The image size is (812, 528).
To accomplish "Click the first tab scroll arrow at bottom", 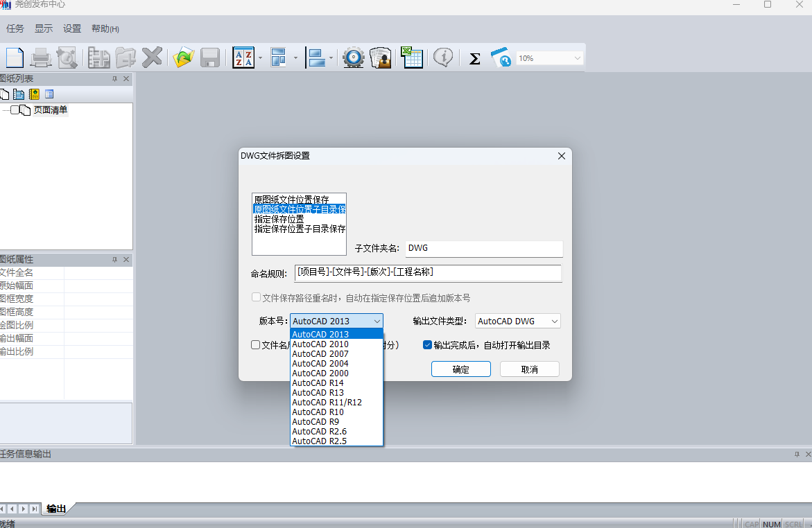I will point(3,509).
